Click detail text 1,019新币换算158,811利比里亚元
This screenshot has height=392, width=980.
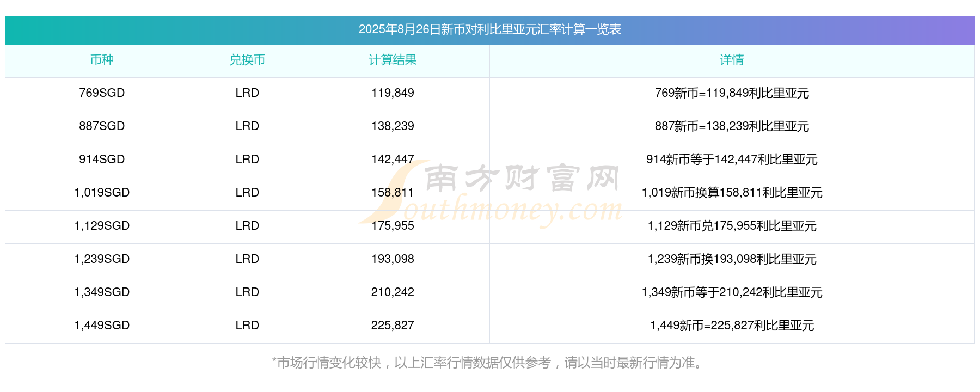tap(732, 193)
